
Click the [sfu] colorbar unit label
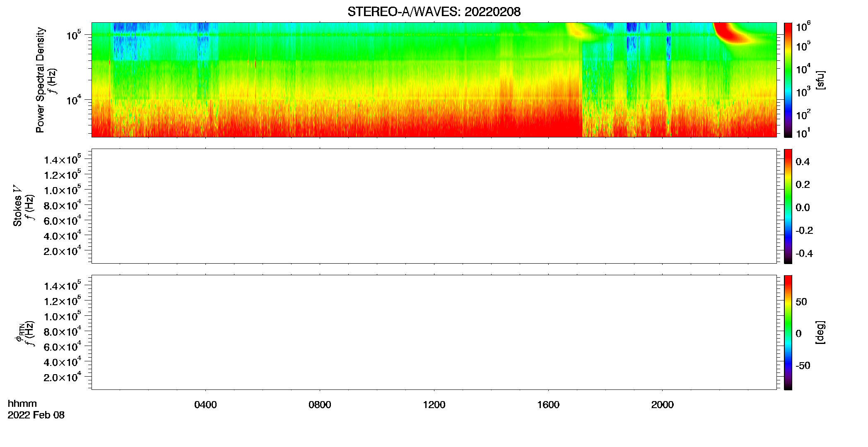coord(820,80)
